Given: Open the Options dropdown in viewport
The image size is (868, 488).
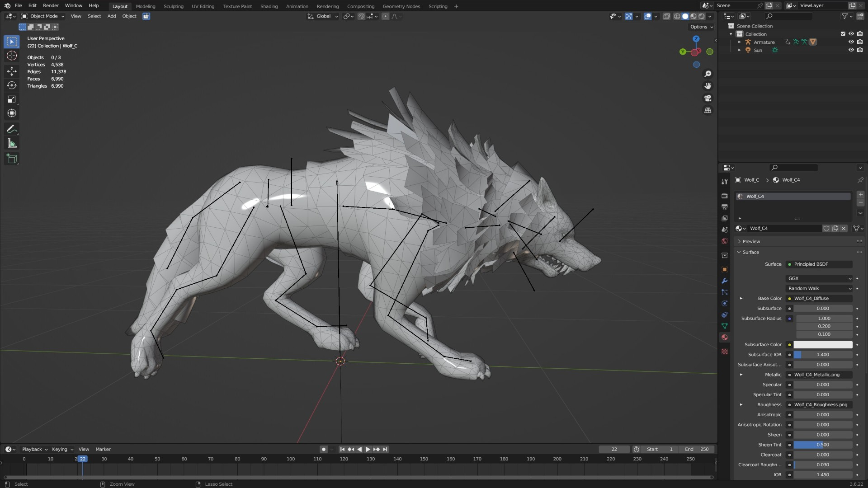Looking at the screenshot, I should point(701,27).
